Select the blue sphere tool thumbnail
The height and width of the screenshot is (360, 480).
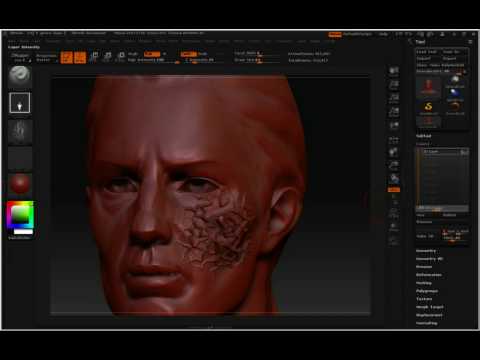(x=455, y=94)
